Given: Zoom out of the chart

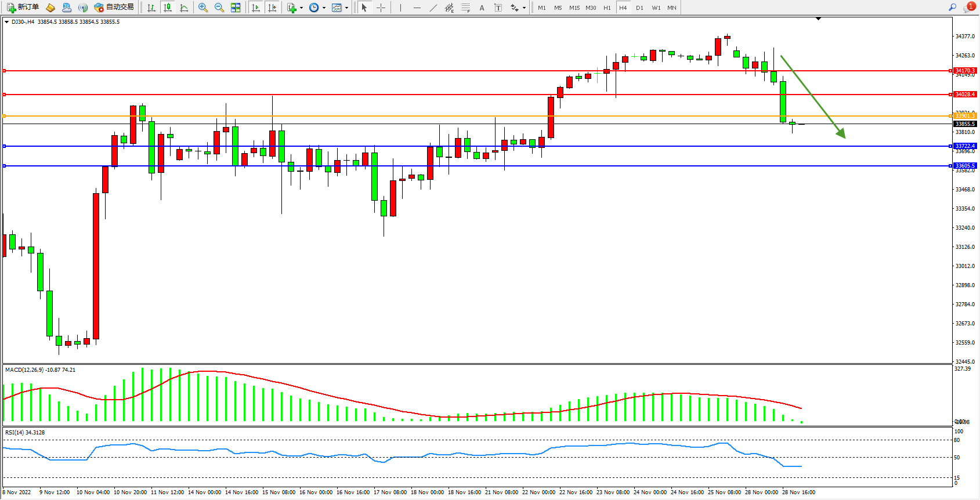Looking at the screenshot, I should (x=219, y=8).
